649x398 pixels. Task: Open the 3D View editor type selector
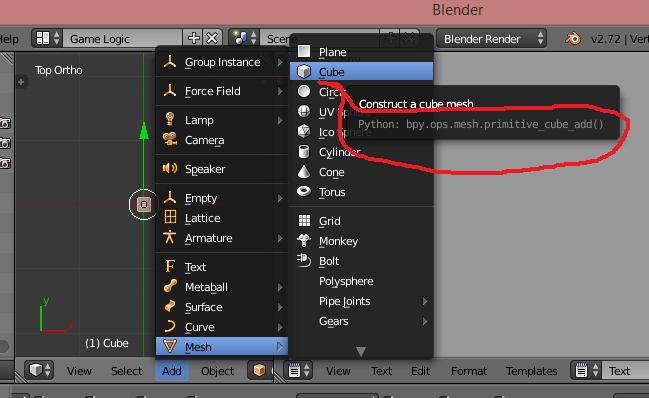(x=39, y=370)
